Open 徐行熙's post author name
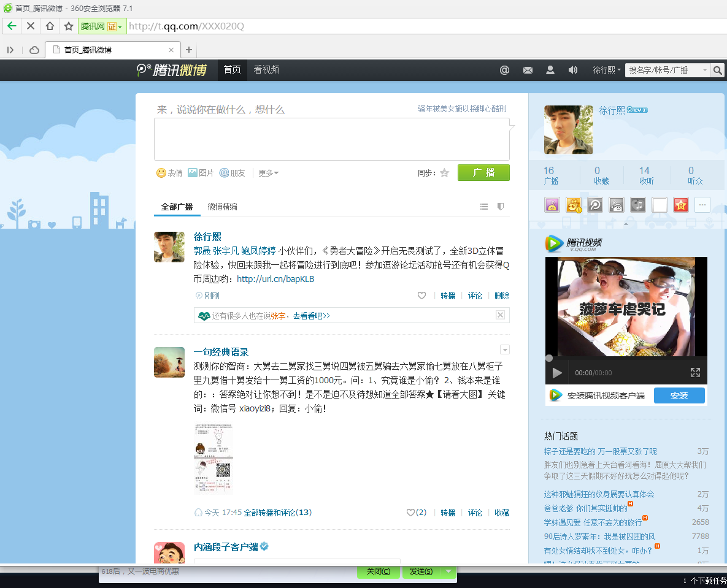This screenshot has height=588, width=727. coord(207,237)
